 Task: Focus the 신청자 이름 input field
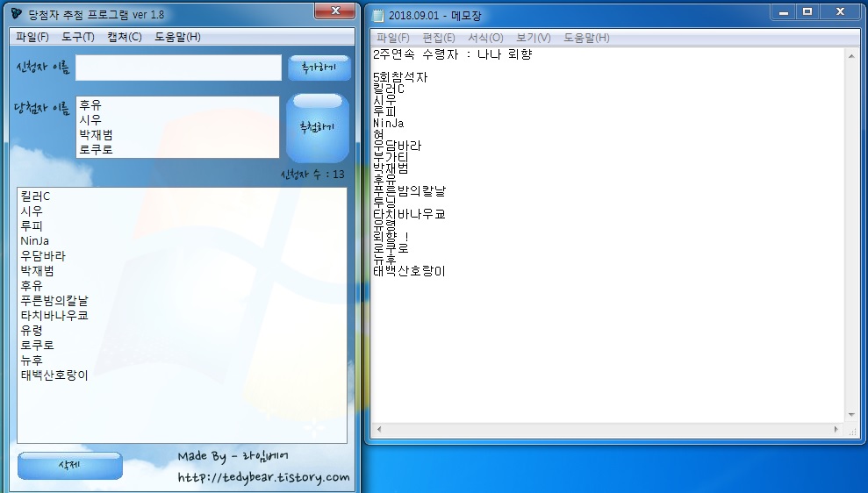point(177,68)
